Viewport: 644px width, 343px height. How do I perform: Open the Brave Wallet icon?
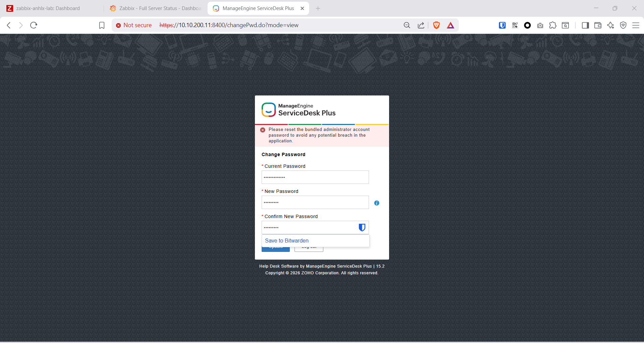point(598,25)
